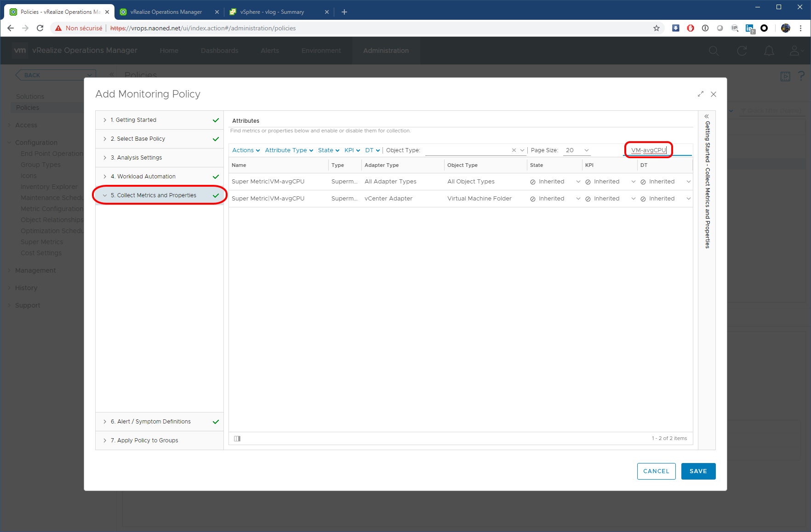The image size is (811, 532).
Task: Close the Add Monitoring Policy dialog
Action: (x=714, y=94)
